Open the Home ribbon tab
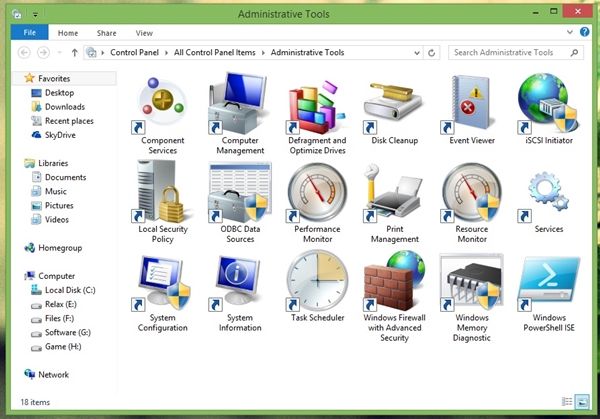 68,33
